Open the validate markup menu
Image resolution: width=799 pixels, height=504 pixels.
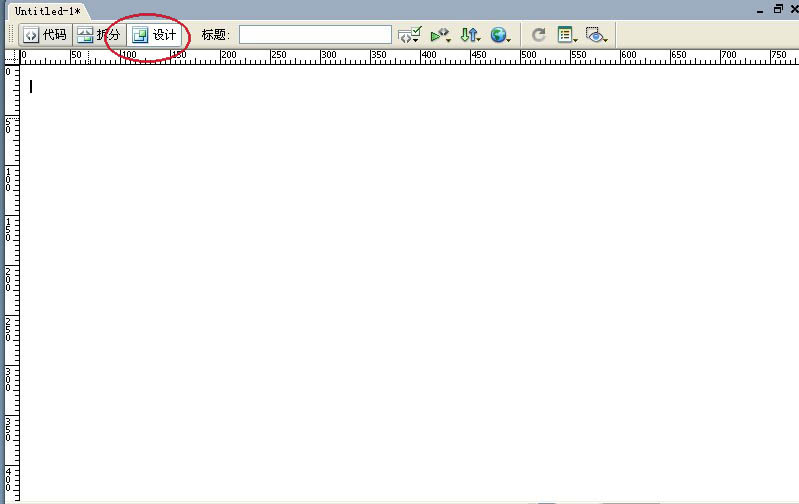[440, 35]
